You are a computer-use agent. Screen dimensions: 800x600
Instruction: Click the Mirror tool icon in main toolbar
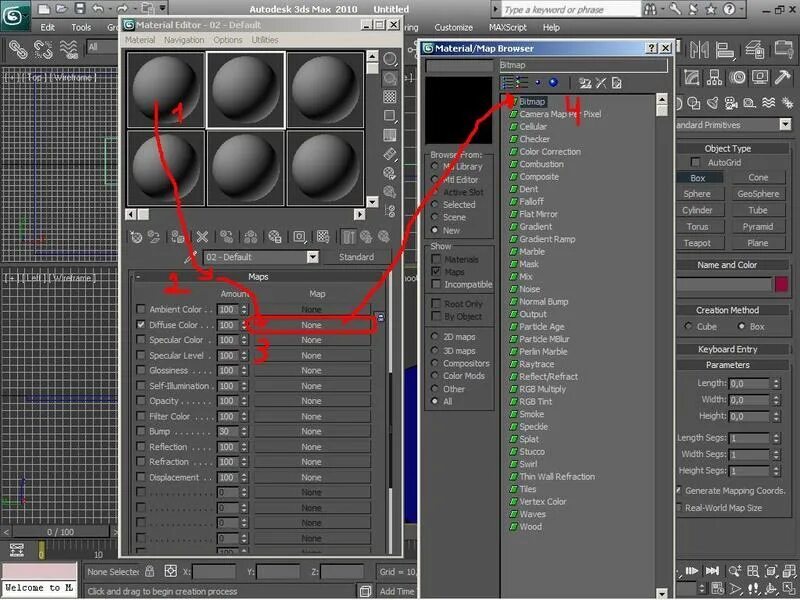click(x=698, y=49)
